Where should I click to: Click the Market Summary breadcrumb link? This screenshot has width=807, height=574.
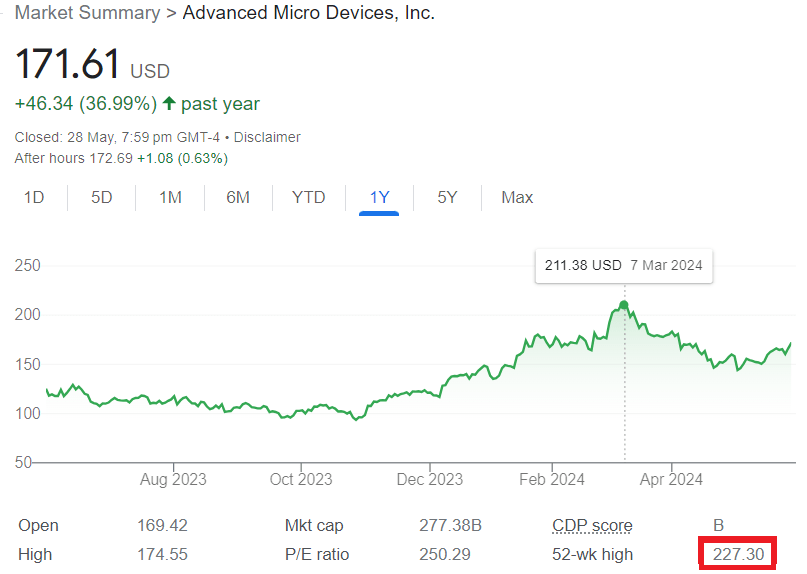tap(87, 13)
